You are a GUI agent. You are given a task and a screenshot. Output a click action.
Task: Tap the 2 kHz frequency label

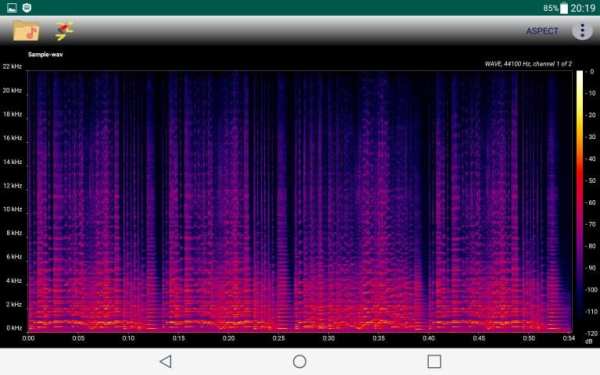14,305
